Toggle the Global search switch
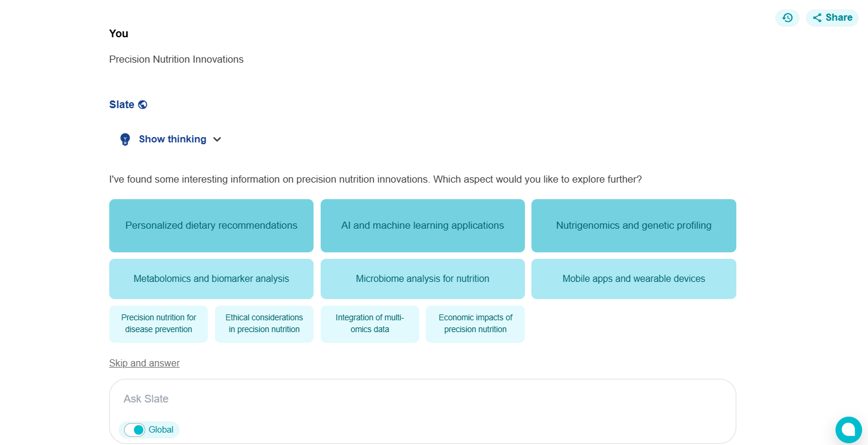This screenshot has height=445, width=868. point(135,430)
